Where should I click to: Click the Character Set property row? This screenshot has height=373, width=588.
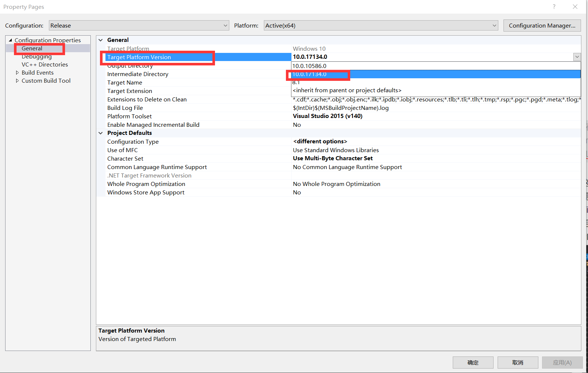(125, 158)
